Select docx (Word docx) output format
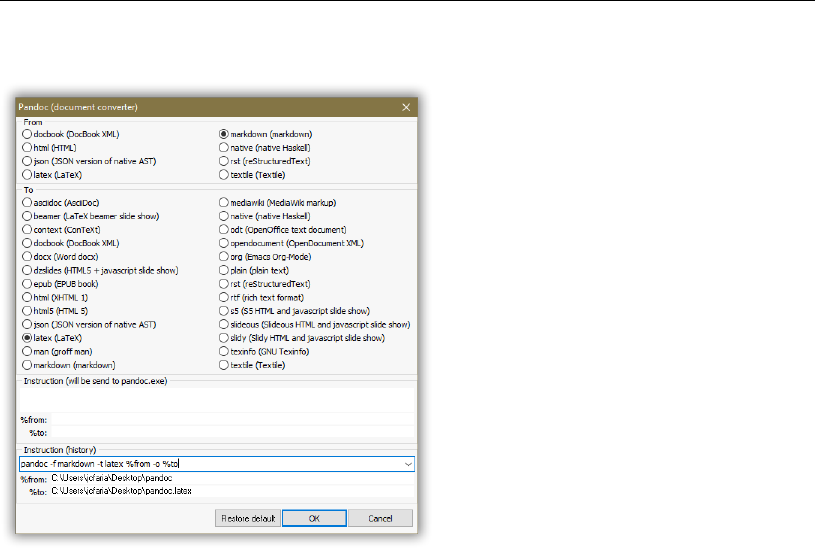The image size is (815, 549). [60, 257]
